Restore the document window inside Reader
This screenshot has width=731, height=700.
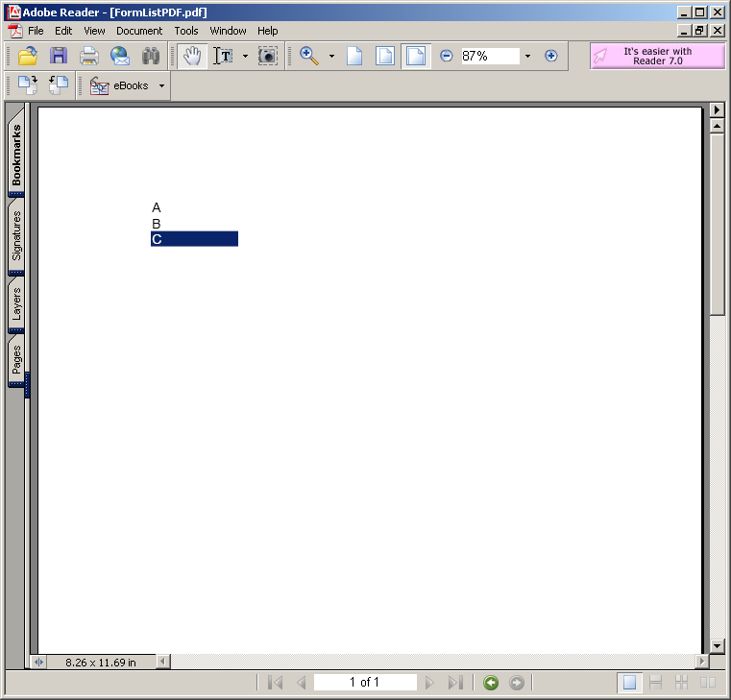(699, 31)
